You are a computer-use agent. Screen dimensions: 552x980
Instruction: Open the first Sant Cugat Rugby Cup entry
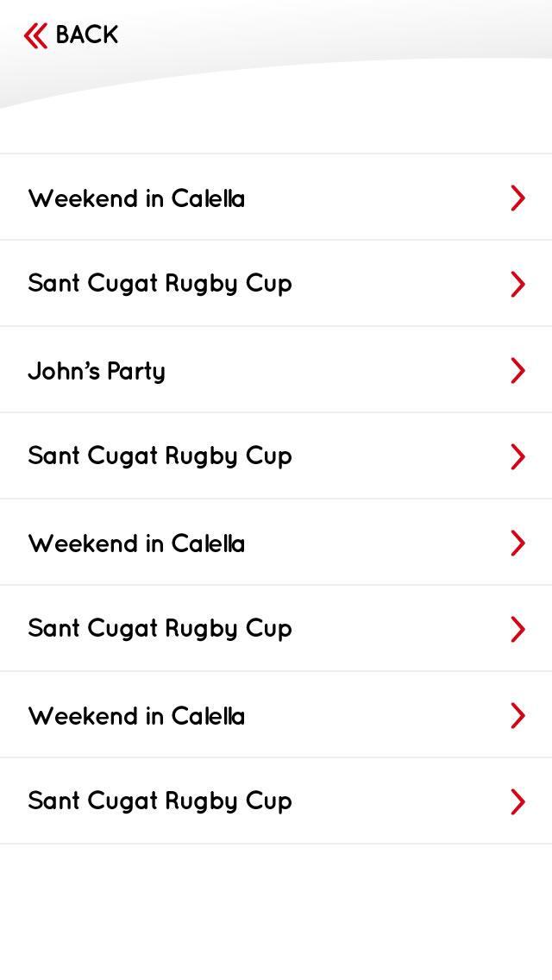[x=276, y=283]
